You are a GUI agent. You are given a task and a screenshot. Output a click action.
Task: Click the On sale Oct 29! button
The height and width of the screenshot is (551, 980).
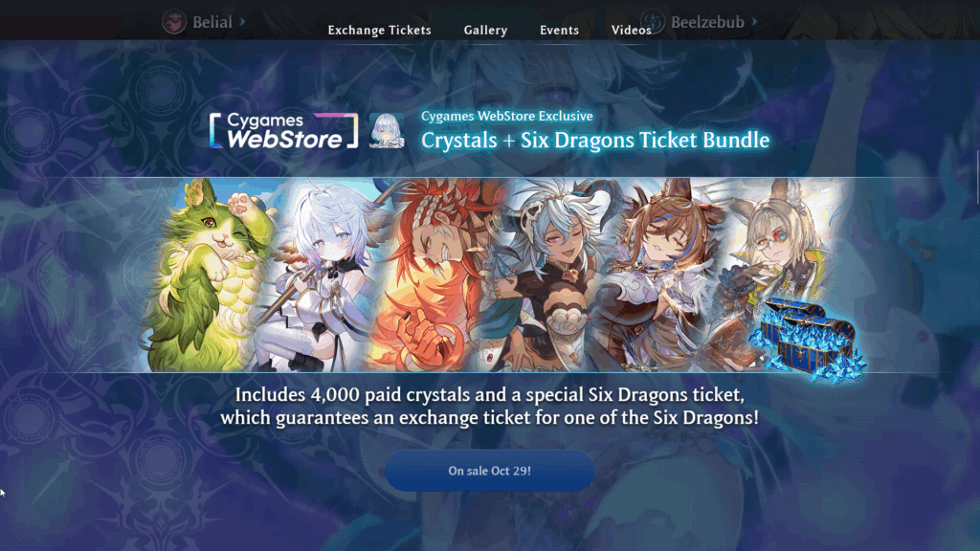point(489,471)
